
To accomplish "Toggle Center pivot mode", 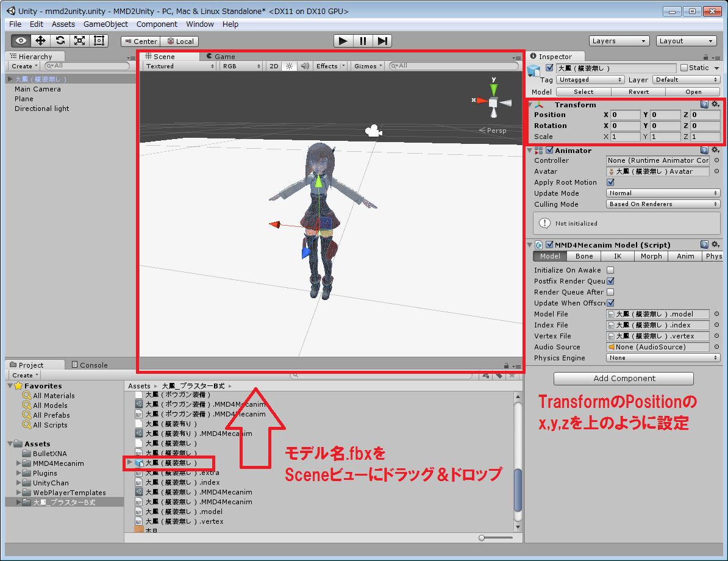I will point(141,41).
